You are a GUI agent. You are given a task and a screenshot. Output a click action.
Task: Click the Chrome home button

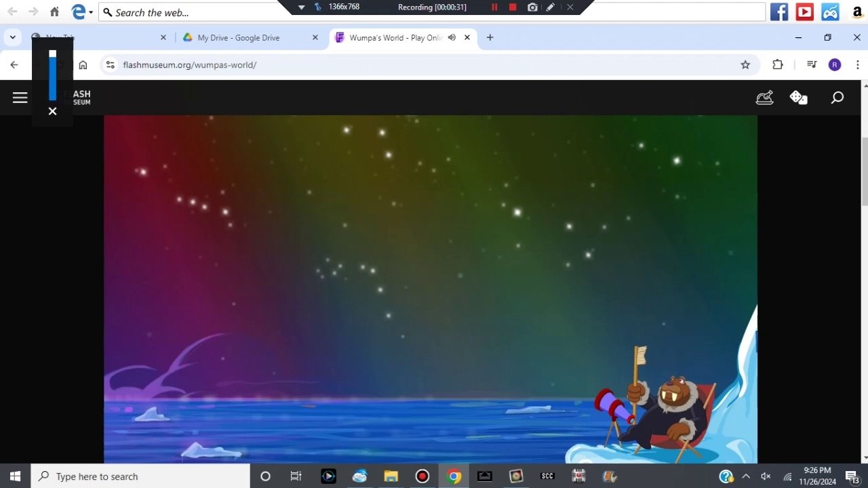[83, 65]
